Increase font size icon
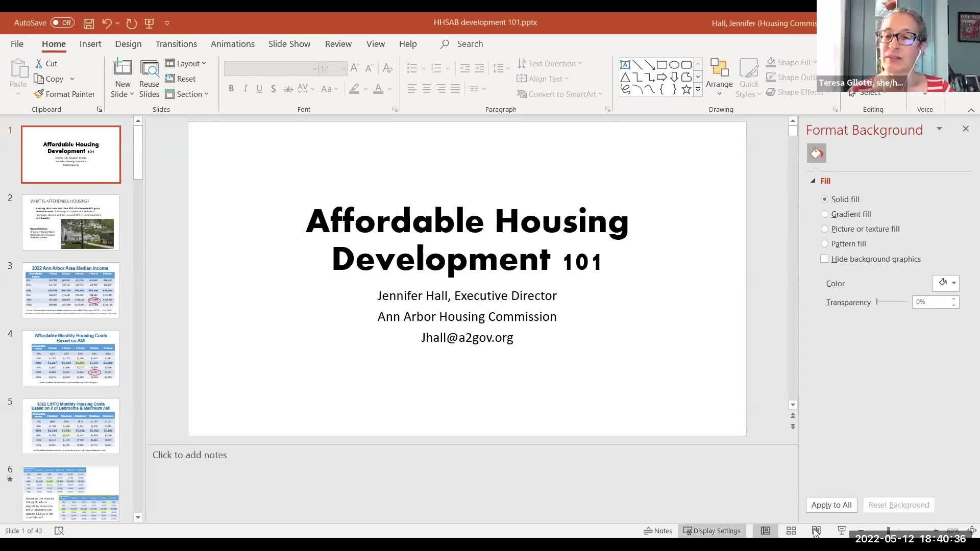The image size is (980, 551). pyautogui.click(x=355, y=68)
